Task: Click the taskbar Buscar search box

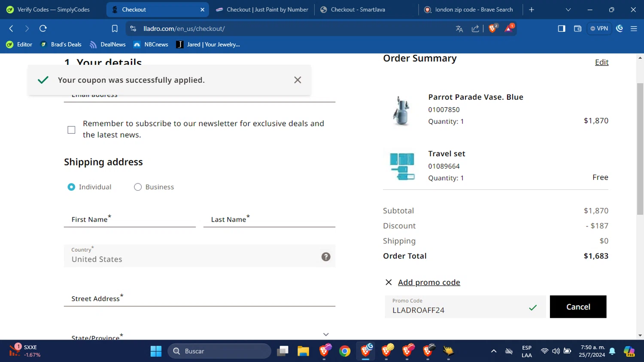Action: pyautogui.click(x=219, y=351)
